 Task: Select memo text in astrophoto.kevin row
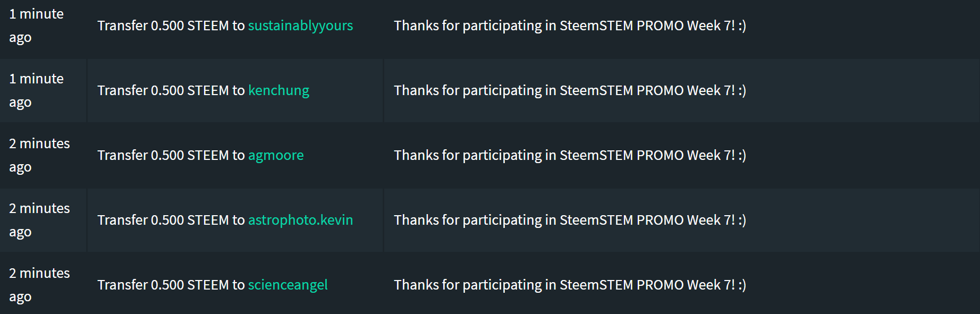click(570, 220)
